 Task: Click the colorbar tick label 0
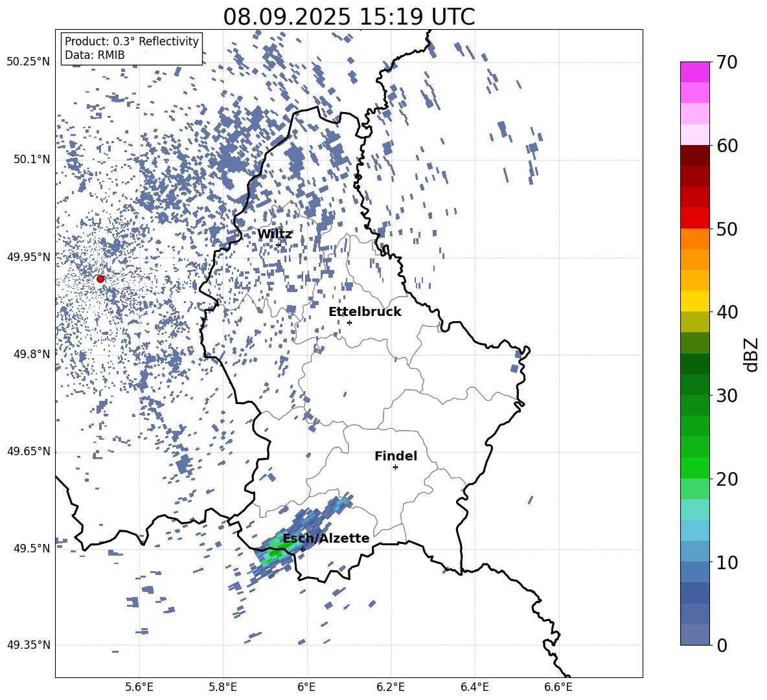tap(722, 645)
